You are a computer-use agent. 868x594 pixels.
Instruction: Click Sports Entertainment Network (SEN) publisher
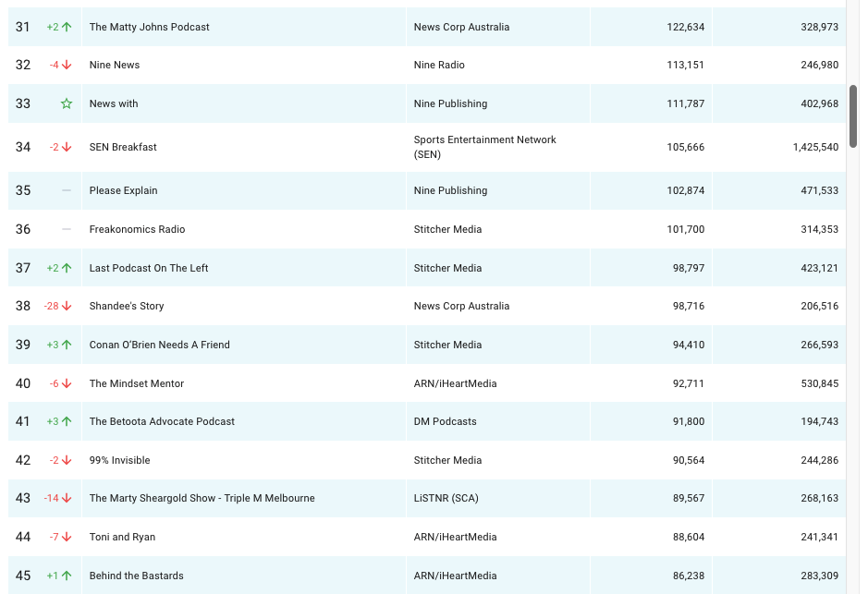click(x=484, y=147)
